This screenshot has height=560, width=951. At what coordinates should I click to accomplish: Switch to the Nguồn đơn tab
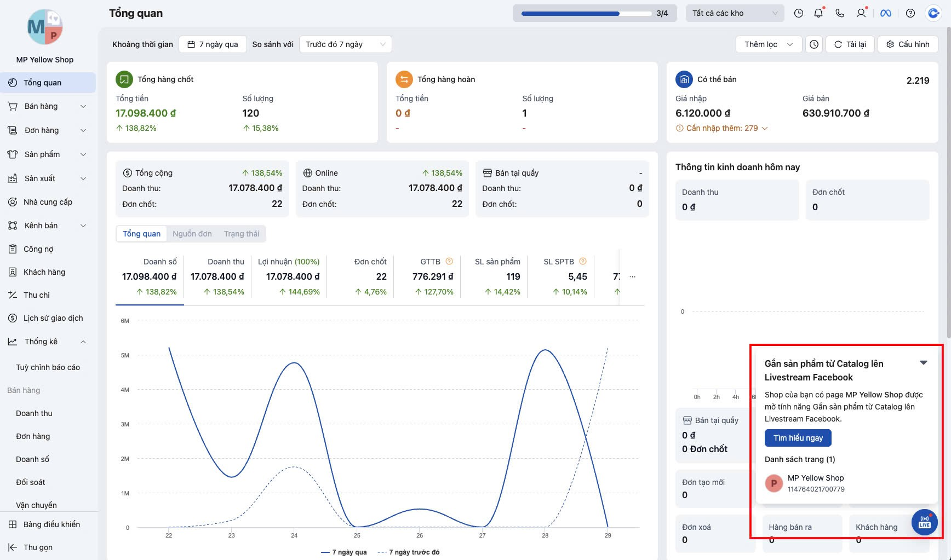(x=192, y=234)
